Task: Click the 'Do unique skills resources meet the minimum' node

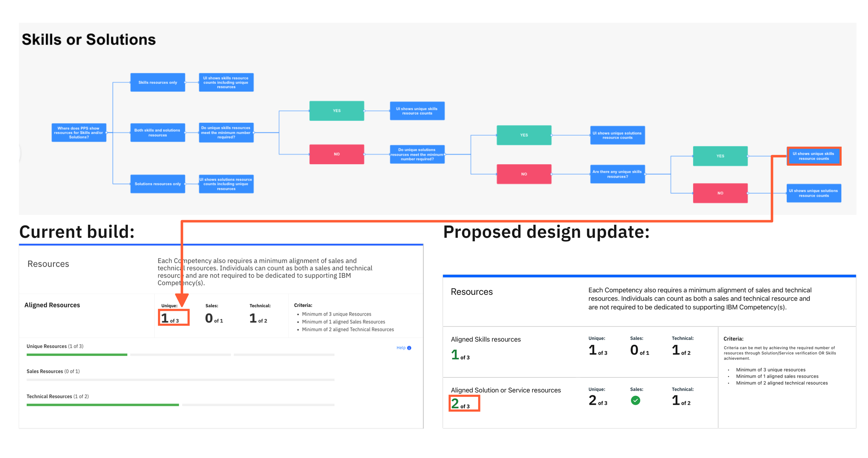Action: tap(226, 133)
